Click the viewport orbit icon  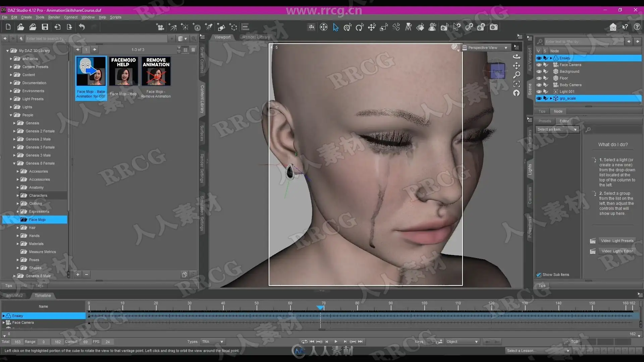(517, 56)
